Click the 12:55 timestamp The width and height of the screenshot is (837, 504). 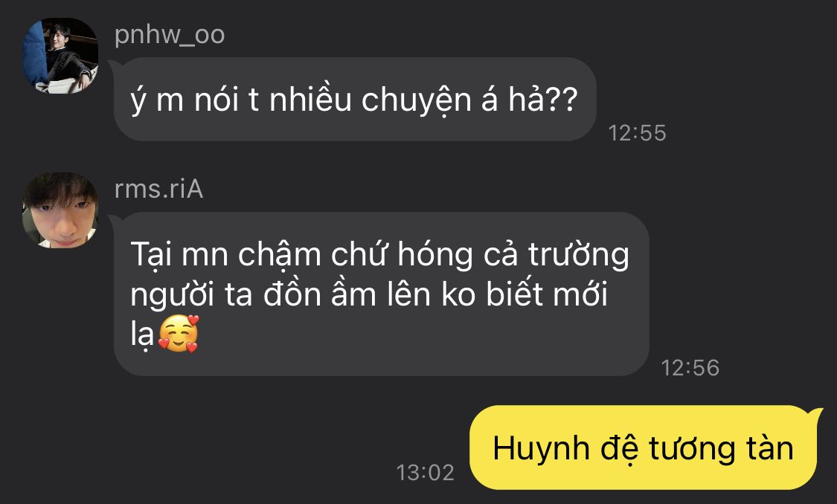pos(638,133)
